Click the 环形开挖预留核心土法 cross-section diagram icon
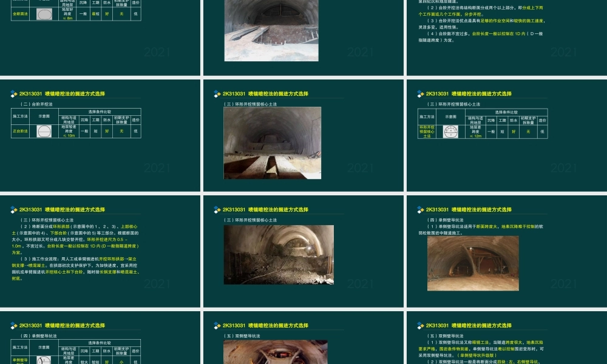Screen dimensions: 607x364 tap(450, 131)
